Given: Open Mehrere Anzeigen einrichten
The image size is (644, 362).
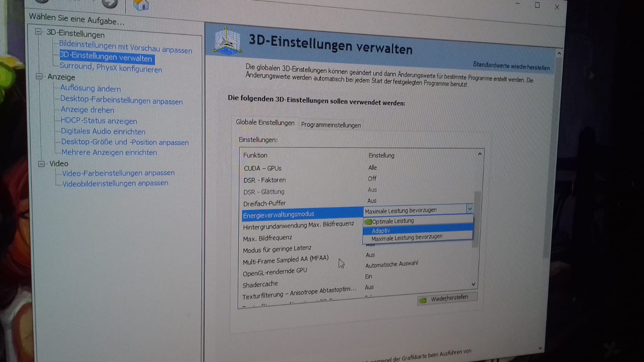Looking at the screenshot, I should click(109, 152).
